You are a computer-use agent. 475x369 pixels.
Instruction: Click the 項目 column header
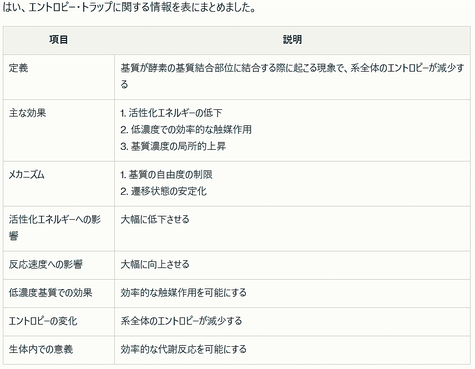click(x=59, y=40)
